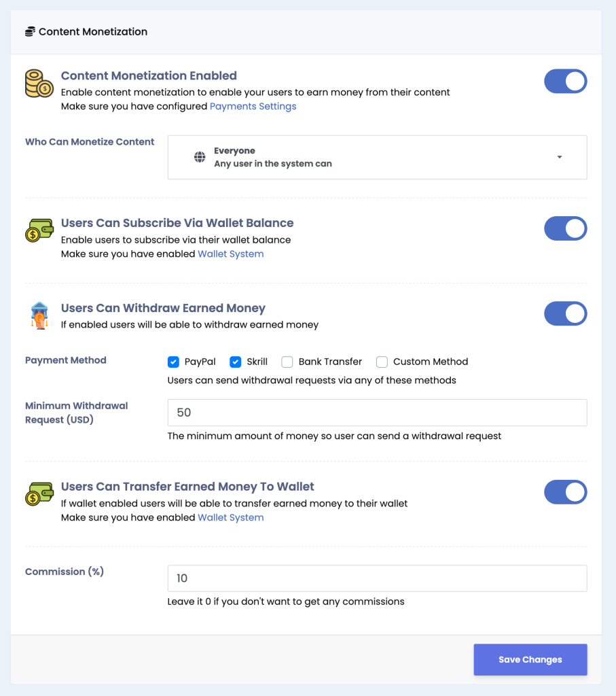Uncheck the PayPal payment method

pos(173,362)
